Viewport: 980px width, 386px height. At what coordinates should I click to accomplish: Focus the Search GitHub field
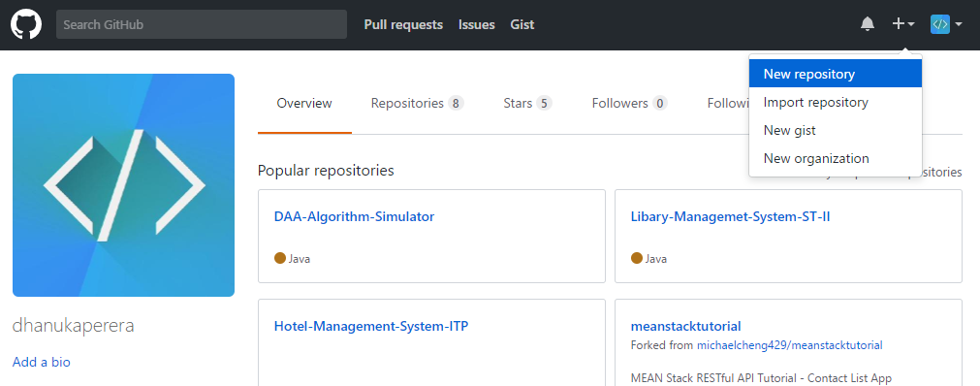(202, 24)
